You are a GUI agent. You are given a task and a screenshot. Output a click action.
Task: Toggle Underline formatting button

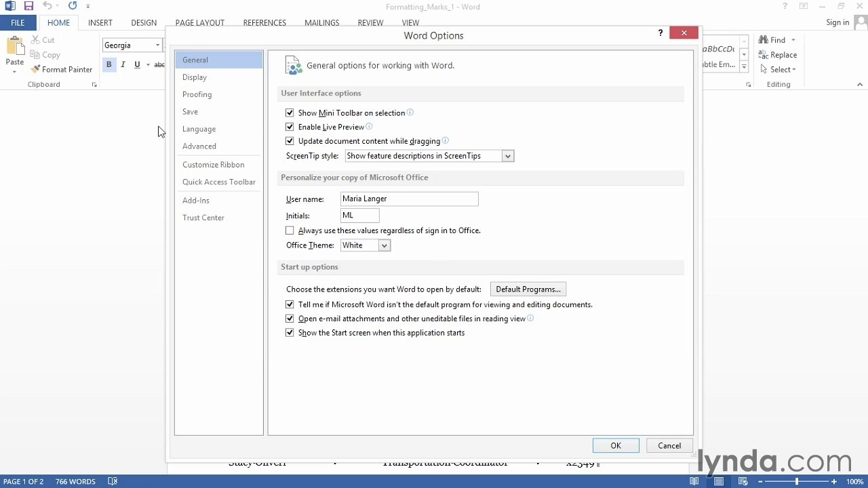pos(137,64)
